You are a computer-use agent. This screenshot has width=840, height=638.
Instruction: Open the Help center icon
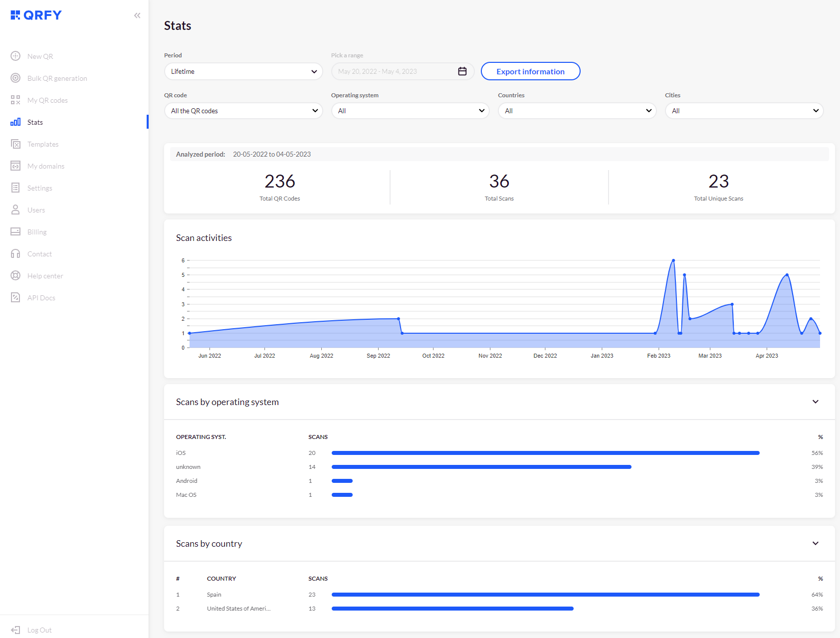click(15, 275)
